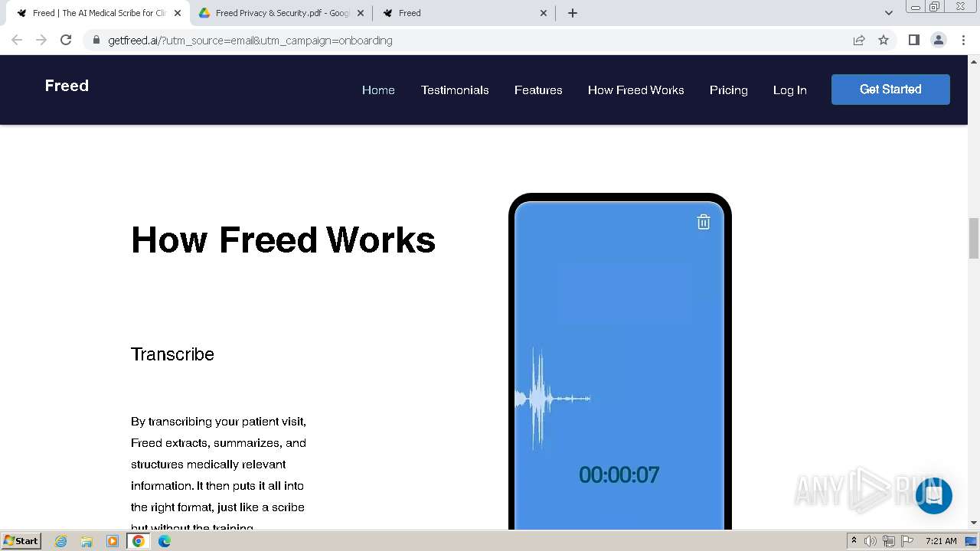Screen dimensions: 980x551
Task: Open the volume tray icon
Action: [x=871, y=541]
